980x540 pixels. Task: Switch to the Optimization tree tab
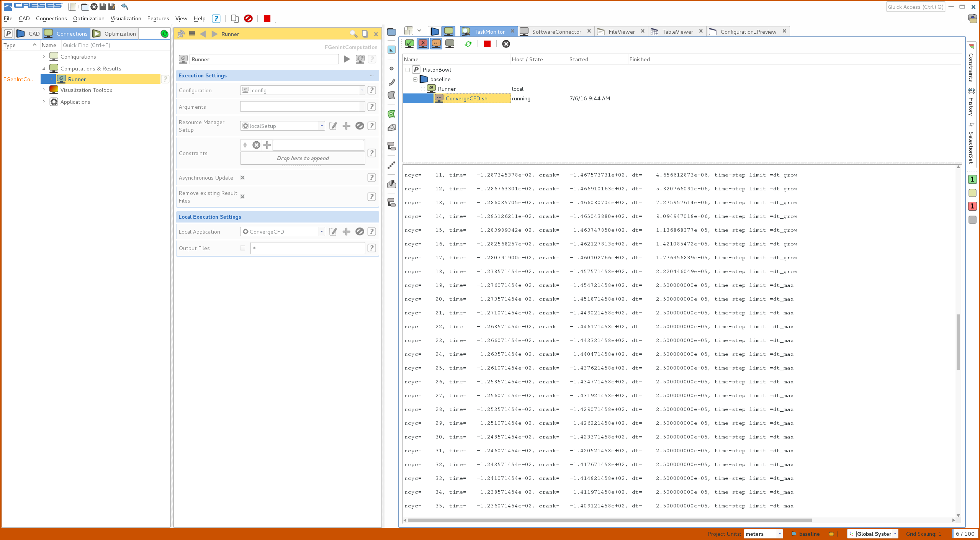(115, 34)
